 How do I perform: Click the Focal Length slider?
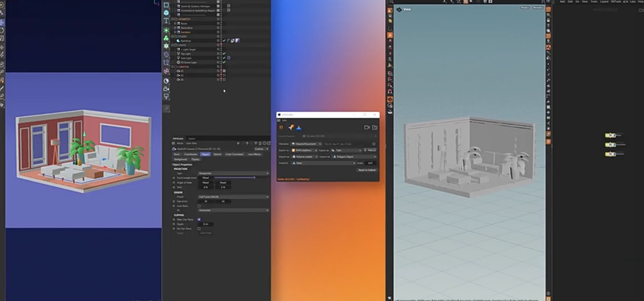(235, 178)
